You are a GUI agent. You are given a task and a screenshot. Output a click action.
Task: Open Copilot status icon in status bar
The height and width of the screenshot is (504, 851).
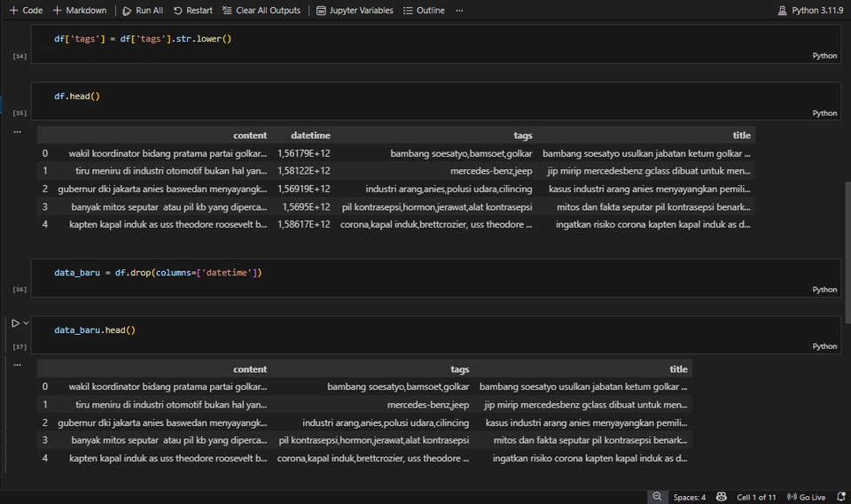click(722, 497)
